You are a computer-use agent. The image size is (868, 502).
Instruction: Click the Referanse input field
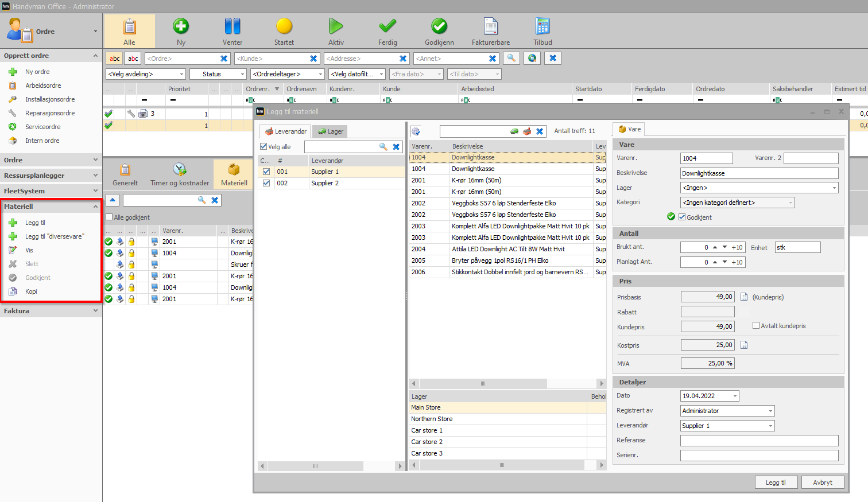click(759, 441)
